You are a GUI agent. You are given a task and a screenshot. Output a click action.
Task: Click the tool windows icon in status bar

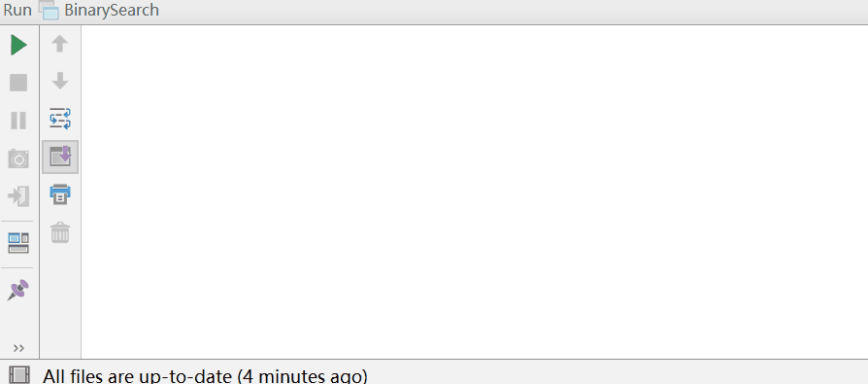point(20,375)
